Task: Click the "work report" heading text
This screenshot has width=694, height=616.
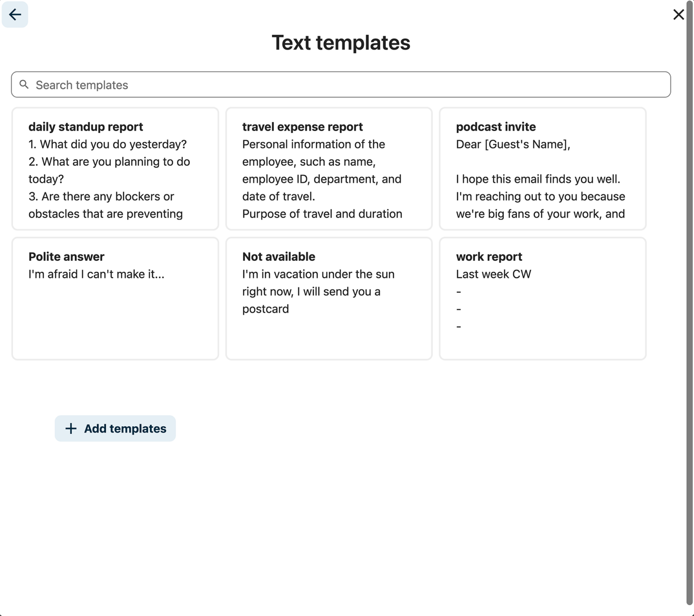Action: click(x=489, y=257)
